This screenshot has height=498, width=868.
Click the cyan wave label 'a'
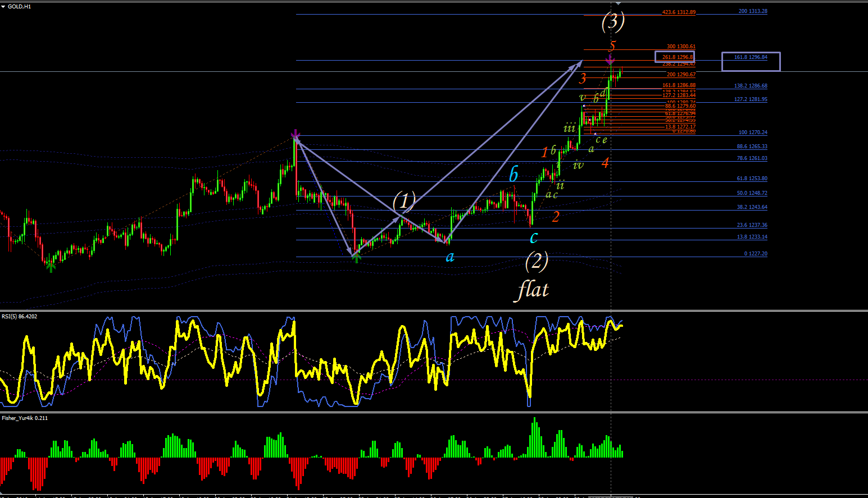click(x=450, y=257)
